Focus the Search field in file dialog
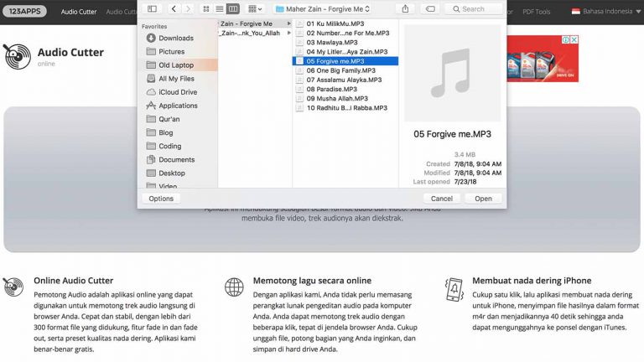 pyautogui.click(x=475, y=8)
